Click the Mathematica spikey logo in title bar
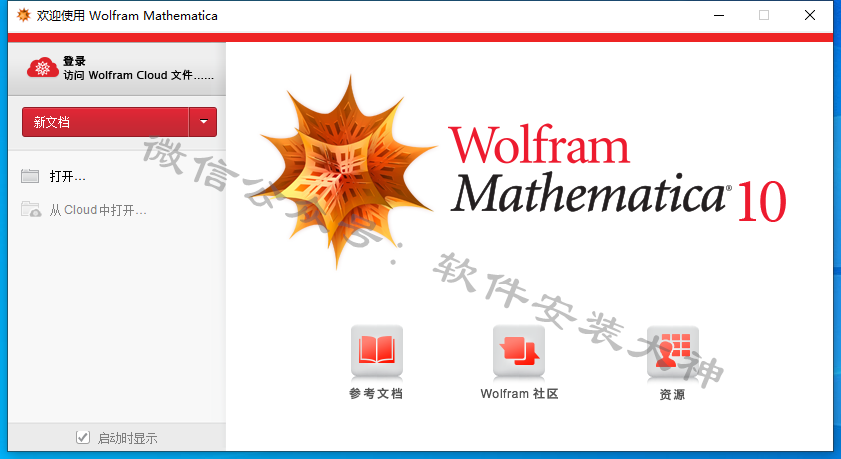The width and height of the screenshot is (841, 459). click(x=24, y=15)
